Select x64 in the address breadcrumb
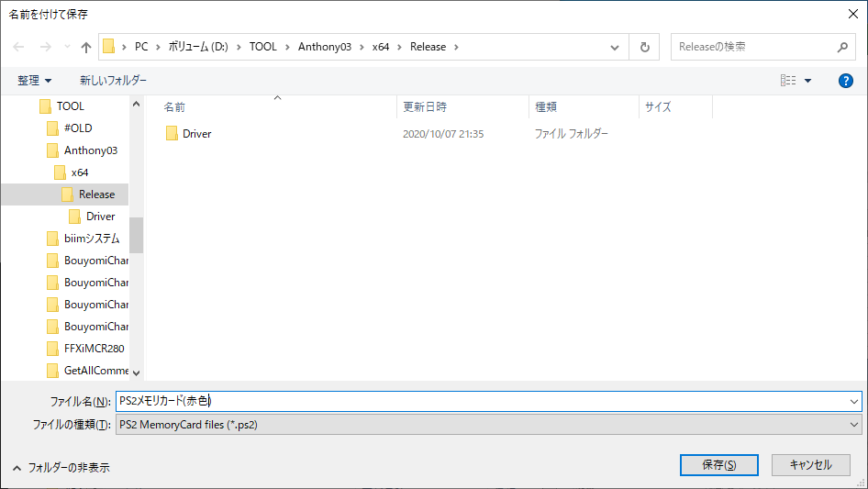The width and height of the screenshot is (868, 489). [x=380, y=47]
